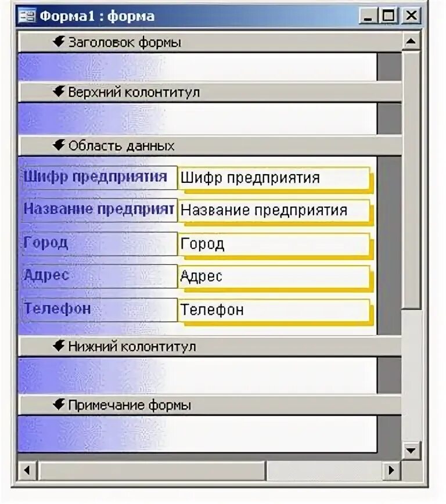Click the Нижний колонтитул section arrow icon
Image resolution: width=446 pixels, height=504 pixels.
click(x=59, y=346)
